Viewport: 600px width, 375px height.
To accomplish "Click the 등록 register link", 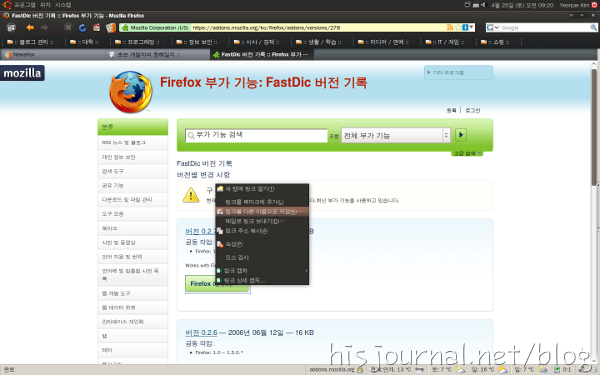I will click(452, 110).
